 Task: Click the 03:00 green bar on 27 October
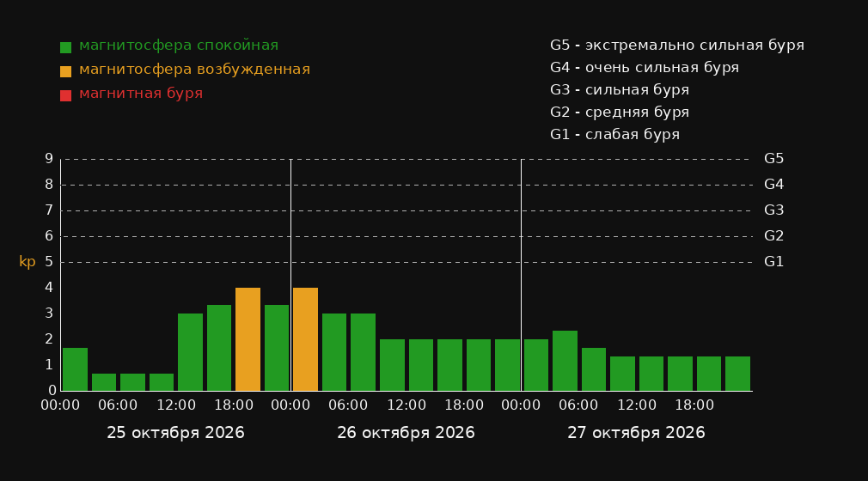point(565,361)
